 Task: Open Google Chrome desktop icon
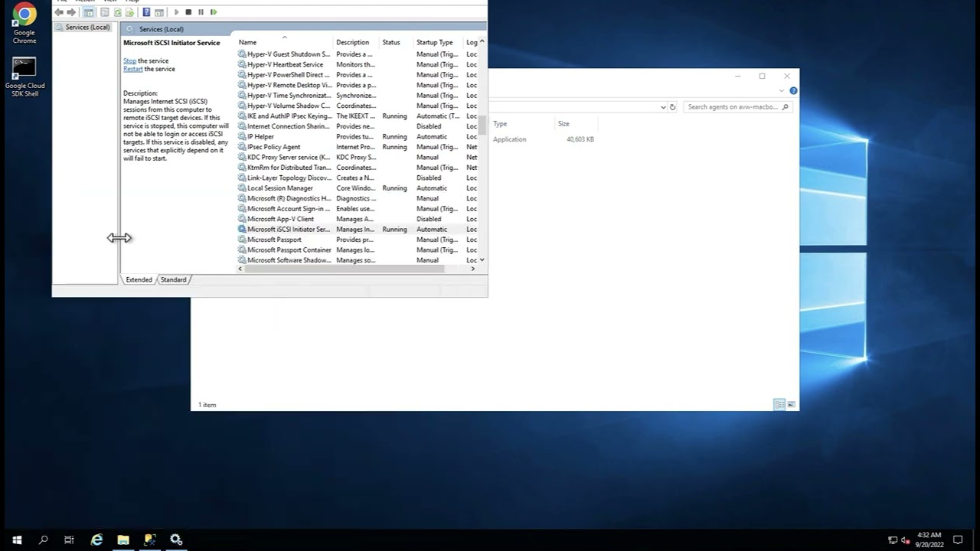24,24
